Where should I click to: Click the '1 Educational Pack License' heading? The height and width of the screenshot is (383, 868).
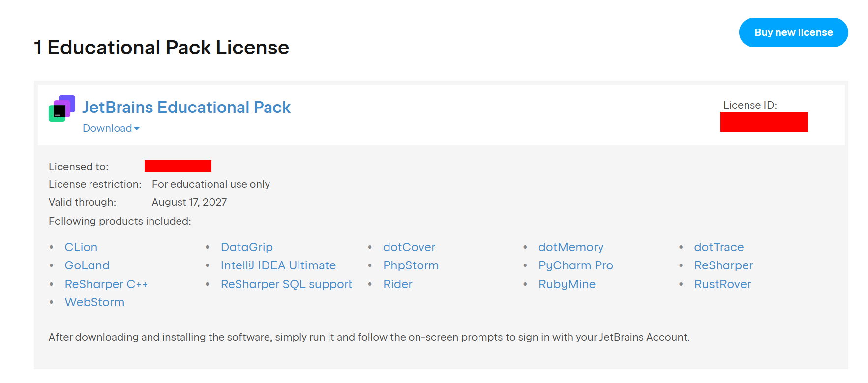(x=161, y=48)
